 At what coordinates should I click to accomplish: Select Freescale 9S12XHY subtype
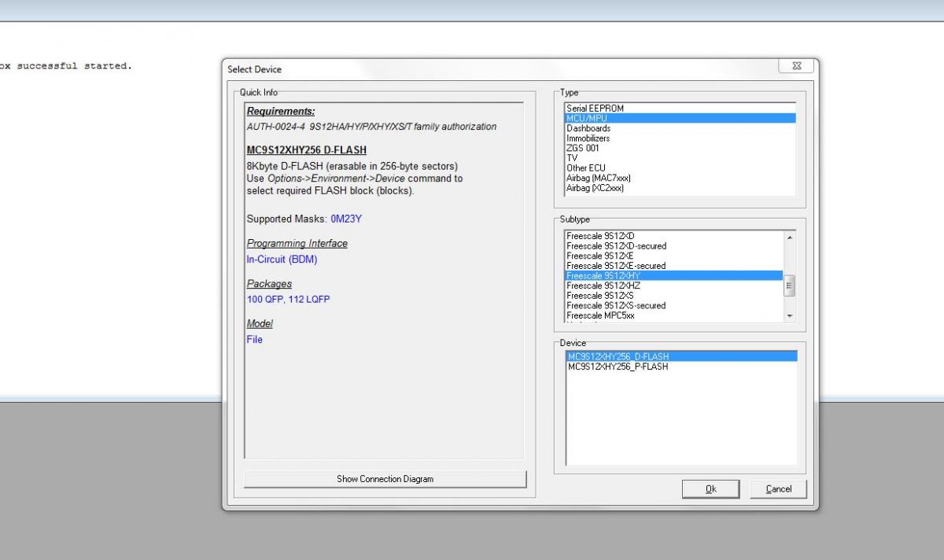tap(674, 276)
